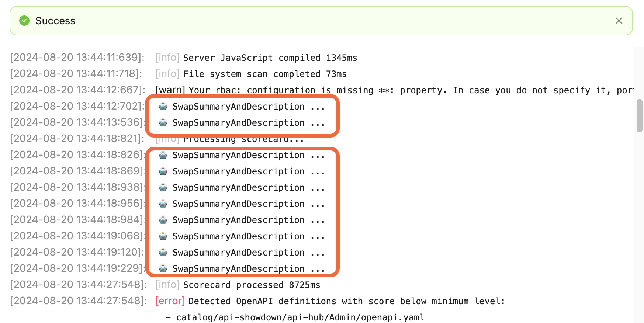Click the [error] Detected OpenAPI definitions message
Viewport: 644px width, 323px height.
tap(346, 301)
